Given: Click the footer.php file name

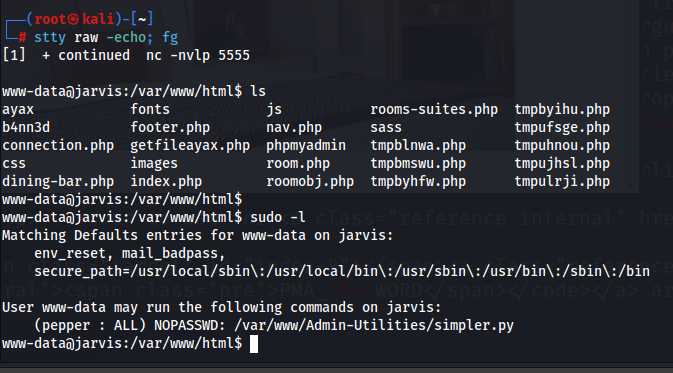Looking at the screenshot, I should [x=170, y=127].
